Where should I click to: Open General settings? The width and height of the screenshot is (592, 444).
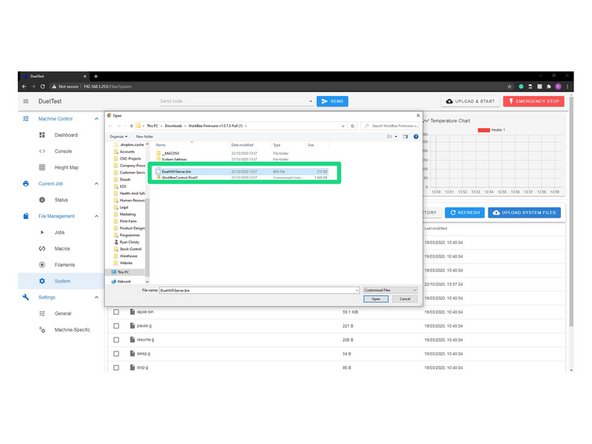(x=63, y=313)
